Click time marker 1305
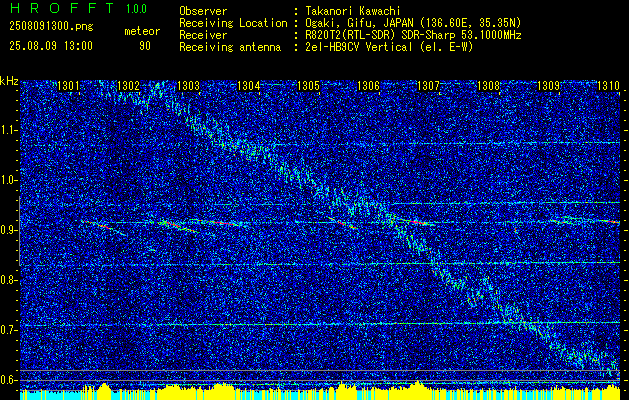 (x=308, y=86)
